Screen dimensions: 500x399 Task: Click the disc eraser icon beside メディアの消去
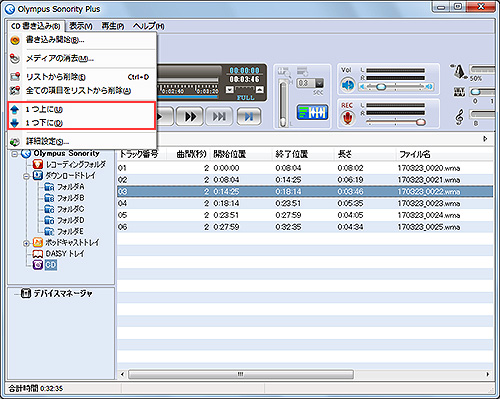(x=15, y=59)
